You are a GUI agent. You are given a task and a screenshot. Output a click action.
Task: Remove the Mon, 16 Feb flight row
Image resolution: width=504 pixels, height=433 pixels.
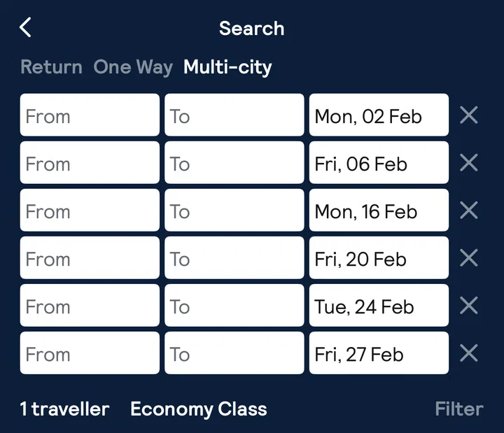[x=468, y=211]
